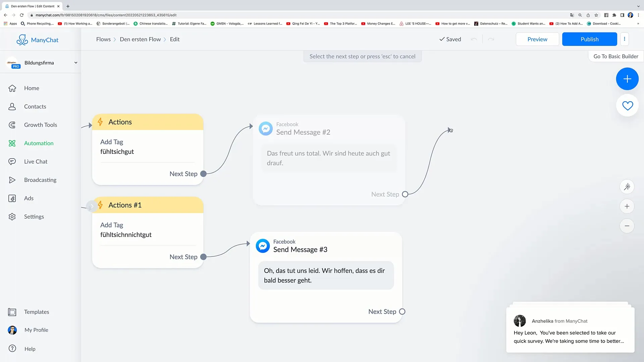The width and height of the screenshot is (644, 362).
Task: Click the Templates icon in sidebar
Action: [12, 312]
